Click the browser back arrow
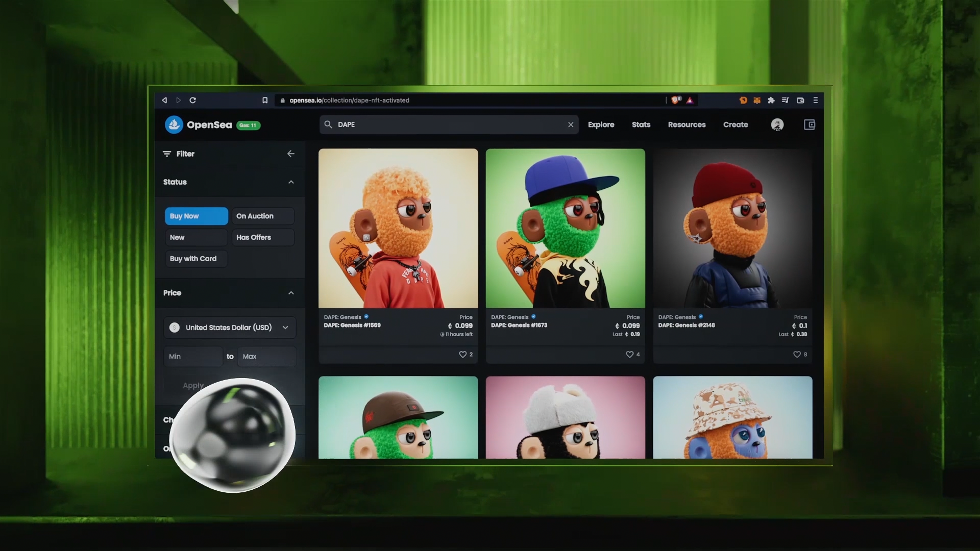 (x=164, y=101)
